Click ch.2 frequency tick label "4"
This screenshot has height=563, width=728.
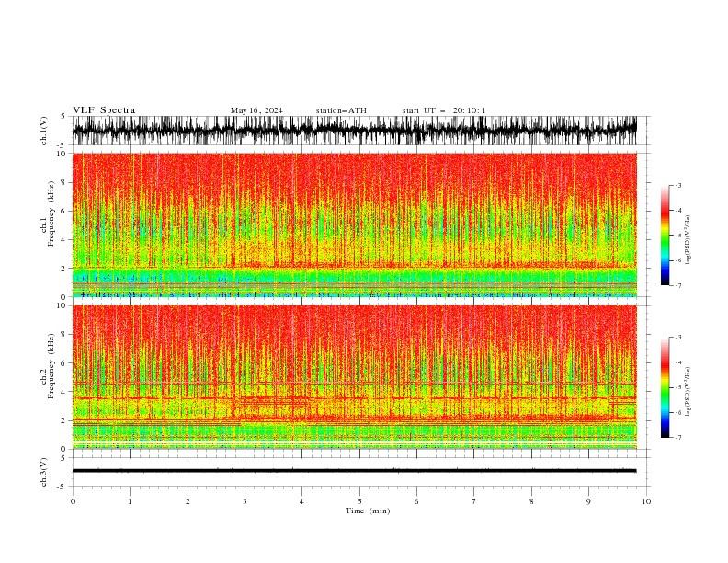click(63, 392)
